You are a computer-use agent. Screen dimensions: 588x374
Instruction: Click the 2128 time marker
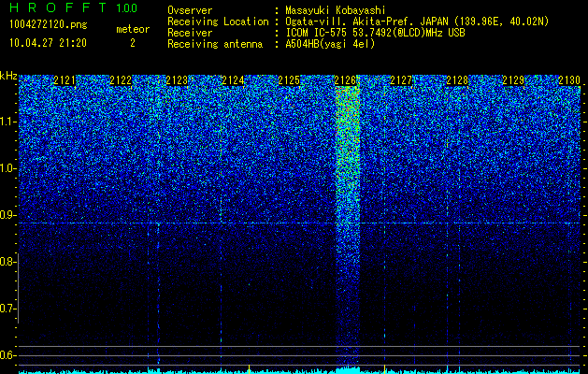point(457,80)
